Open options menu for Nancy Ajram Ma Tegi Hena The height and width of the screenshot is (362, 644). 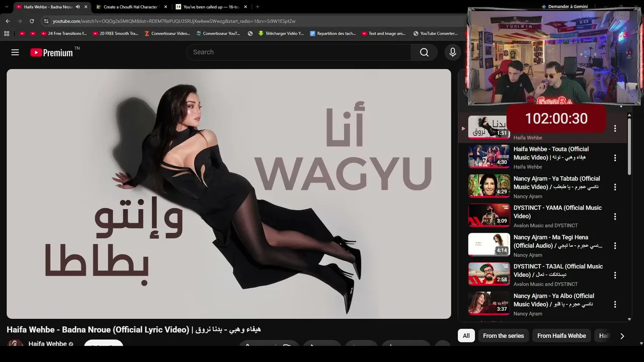coord(615,246)
